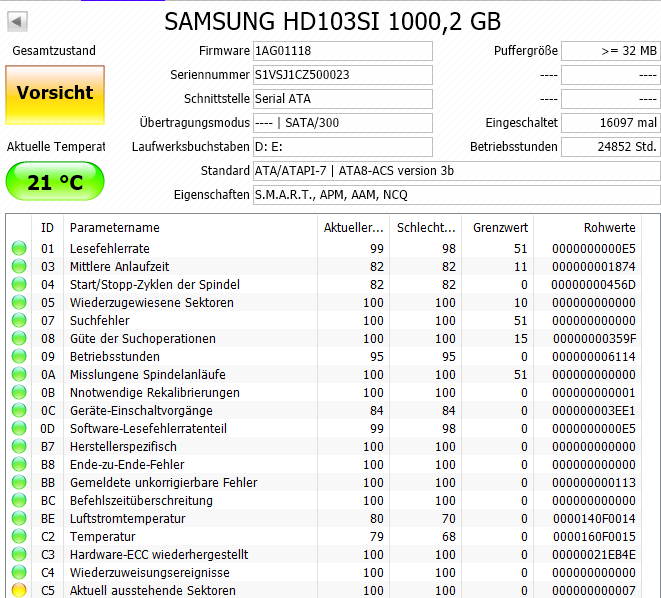Click the Laufwerksbuchstaben field D: E:
Viewport: 661px width, 598px height.
[343, 147]
